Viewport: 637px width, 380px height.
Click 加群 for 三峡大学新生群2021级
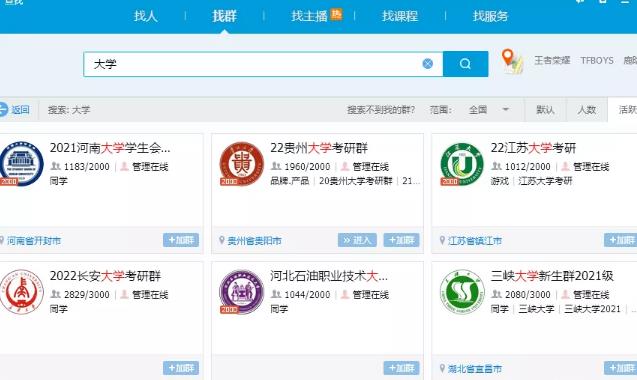[x=620, y=368]
